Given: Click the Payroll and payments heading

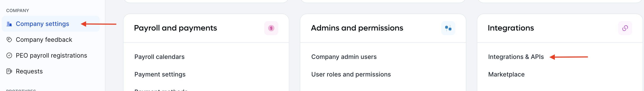Looking at the screenshot, I should [x=175, y=28].
